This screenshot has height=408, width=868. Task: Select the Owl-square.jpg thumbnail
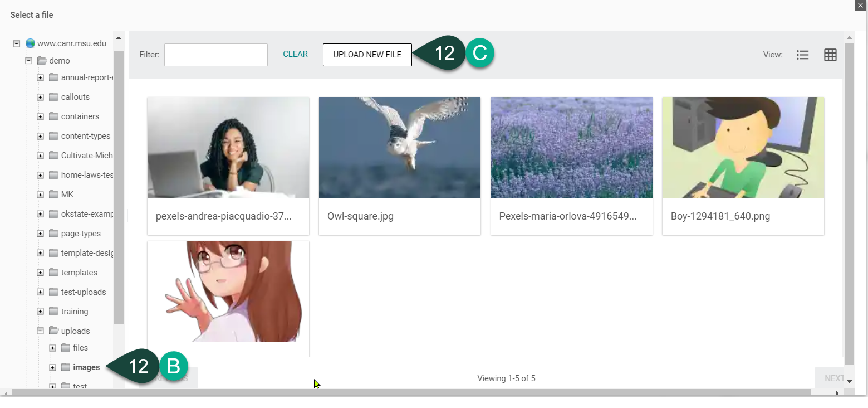point(399,148)
